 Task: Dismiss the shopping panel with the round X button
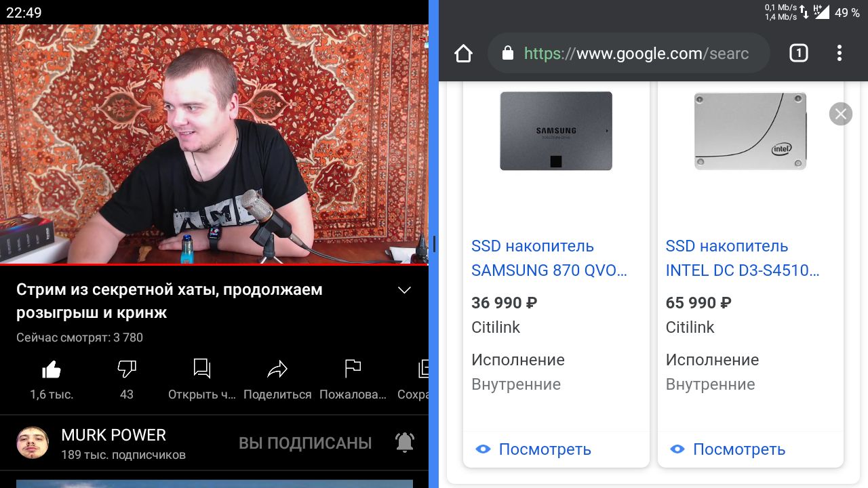coord(841,114)
